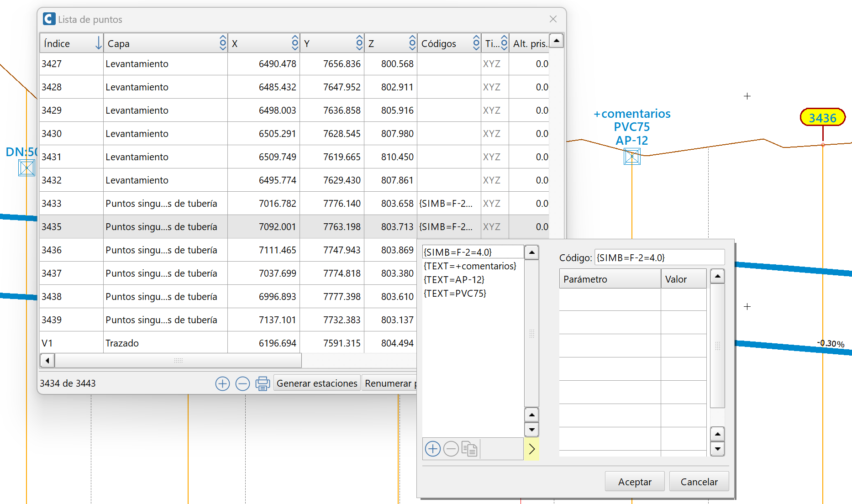Click the print icon in Lista de puntos

click(x=262, y=383)
